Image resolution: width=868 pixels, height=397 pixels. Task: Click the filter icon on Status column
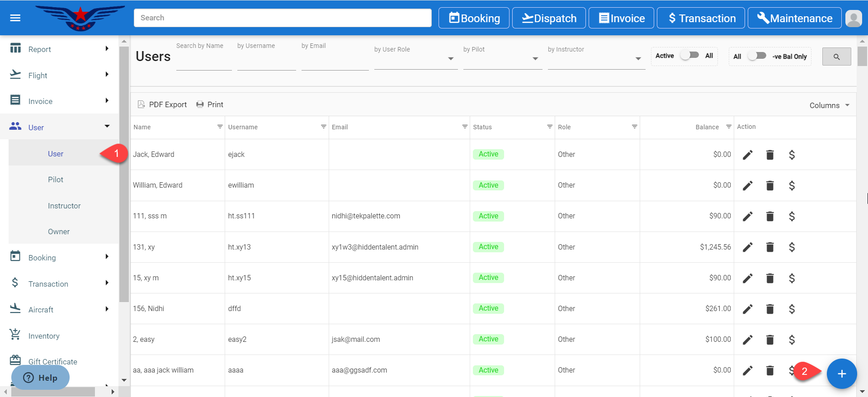tap(550, 127)
